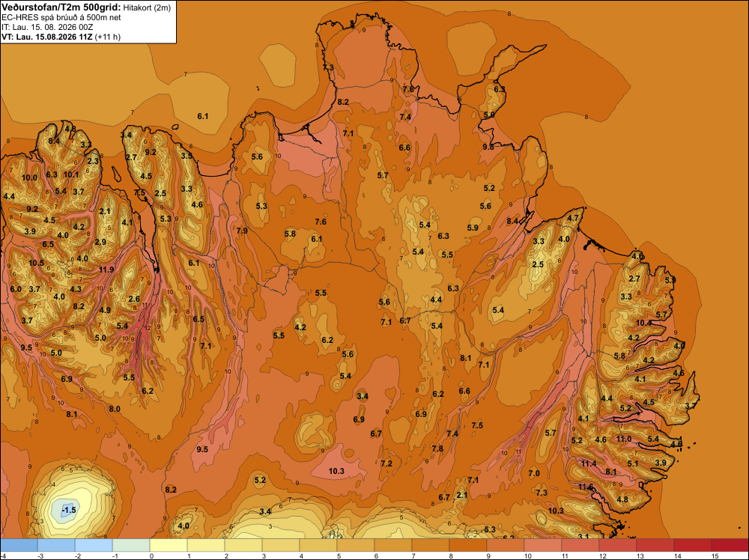Select the 11.4 temperature label
The height and width of the screenshot is (560, 749).
click(589, 463)
